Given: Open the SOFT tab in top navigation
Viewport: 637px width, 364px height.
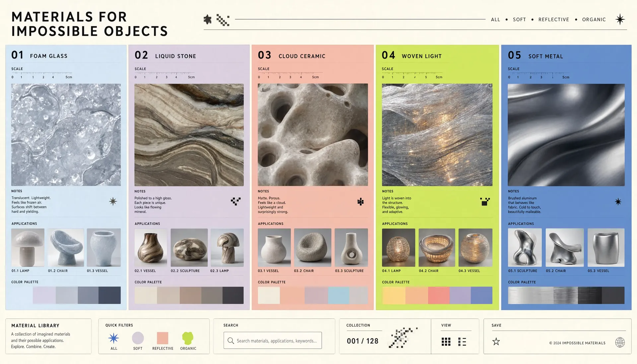Looking at the screenshot, I should pos(519,20).
